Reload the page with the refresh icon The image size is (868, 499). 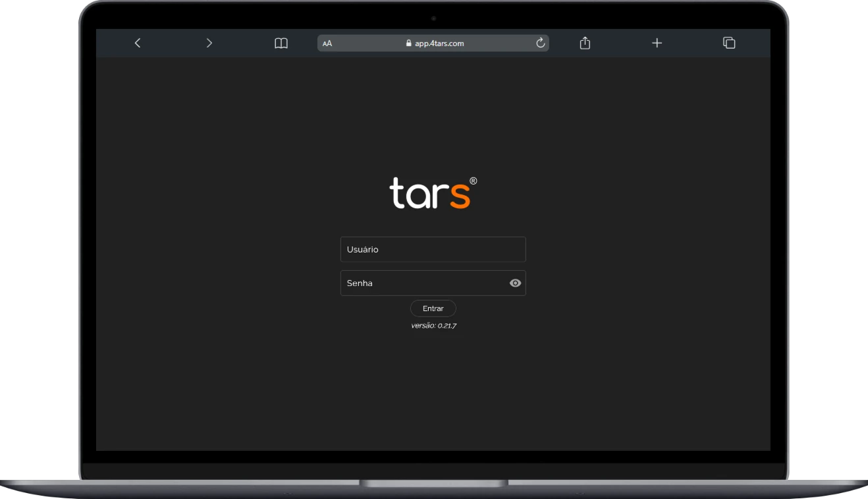[x=541, y=43]
